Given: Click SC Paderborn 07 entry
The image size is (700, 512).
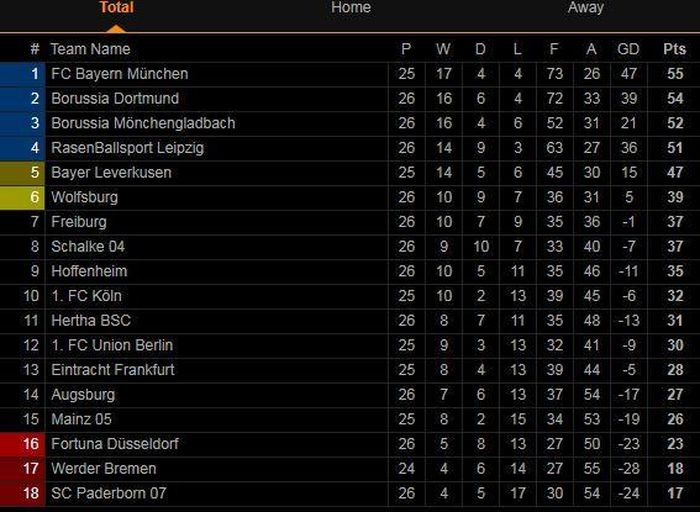Looking at the screenshot, I should coord(108,493).
